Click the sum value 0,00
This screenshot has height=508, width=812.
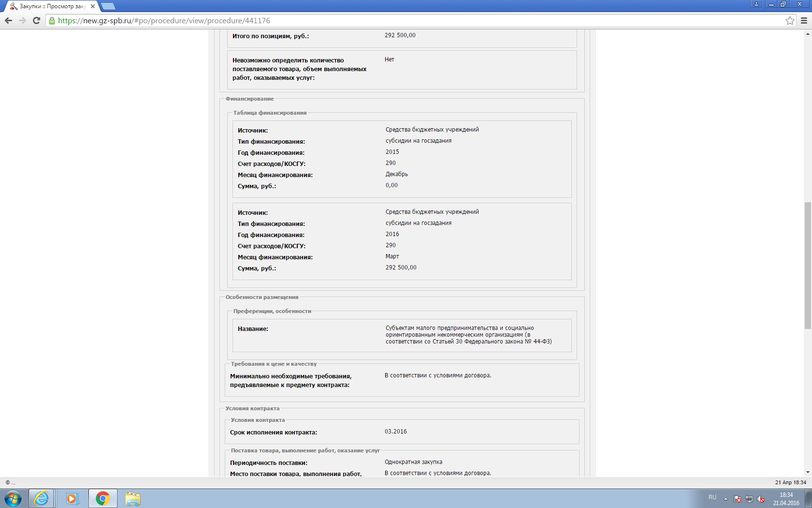click(x=391, y=185)
